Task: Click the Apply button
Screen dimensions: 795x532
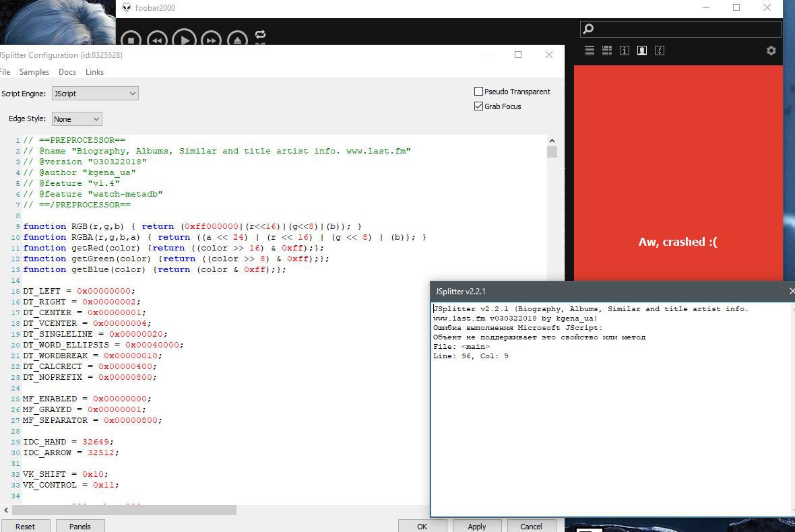Action: [x=477, y=526]
